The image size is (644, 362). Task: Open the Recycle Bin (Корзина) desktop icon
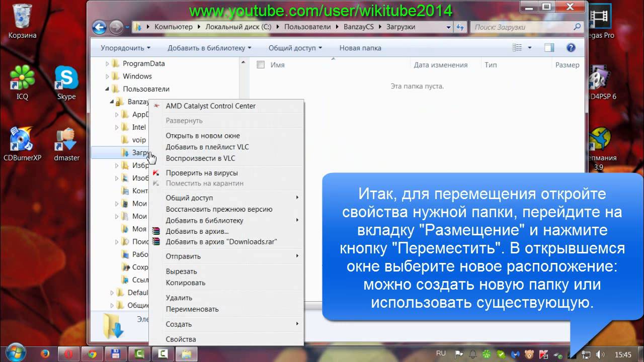point(22,20)
